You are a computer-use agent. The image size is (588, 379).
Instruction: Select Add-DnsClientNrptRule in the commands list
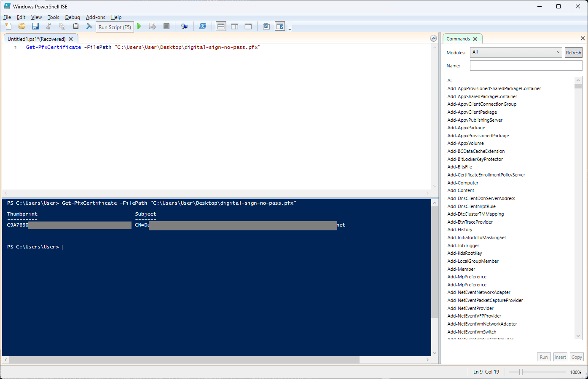pos(471,206)
